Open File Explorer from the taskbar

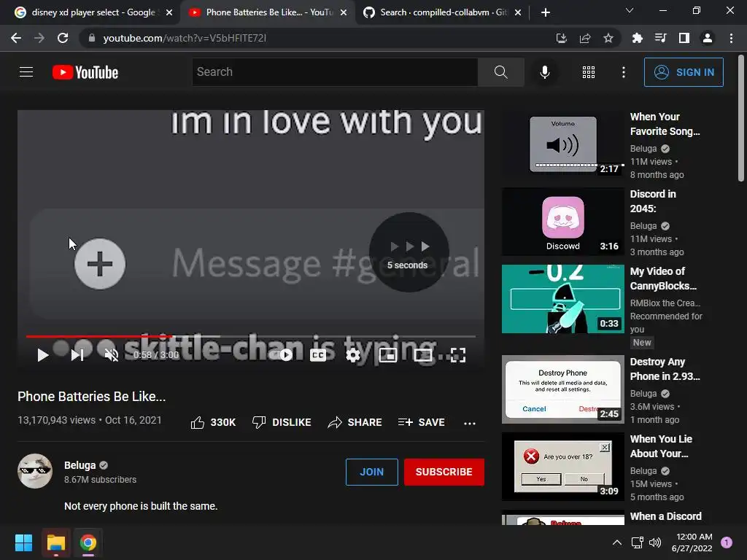coord(55,542)
